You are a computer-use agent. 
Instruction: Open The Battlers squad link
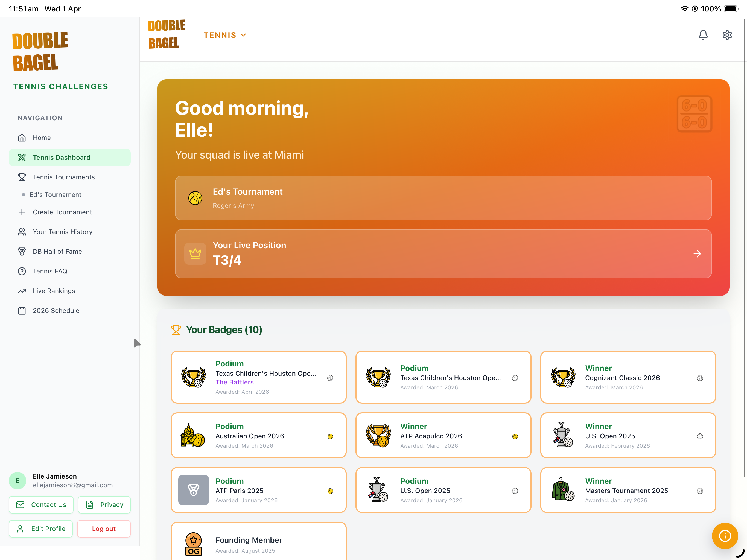pos(234,382)
